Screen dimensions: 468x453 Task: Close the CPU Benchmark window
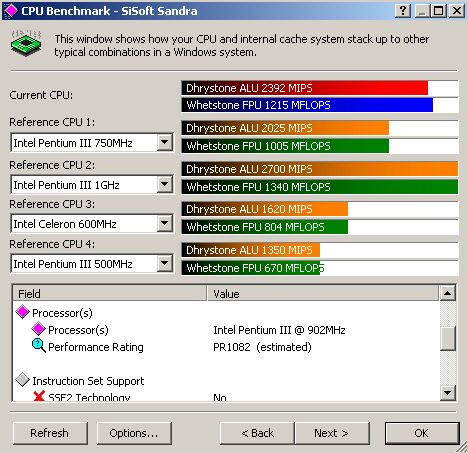[x=457, y=11]
